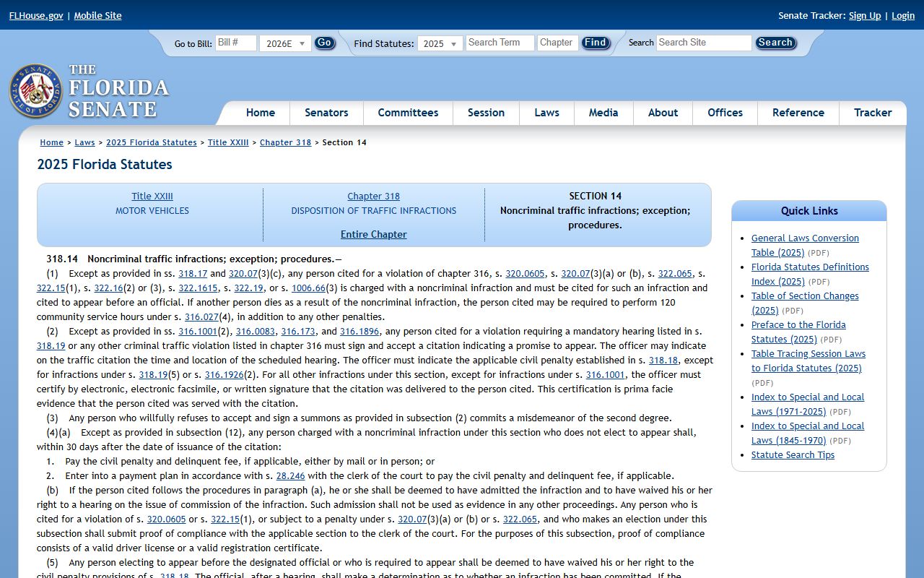The height and width of the screenshot is (578, 924).
Task: Open the Reference navigation tab
Action: 798,113
